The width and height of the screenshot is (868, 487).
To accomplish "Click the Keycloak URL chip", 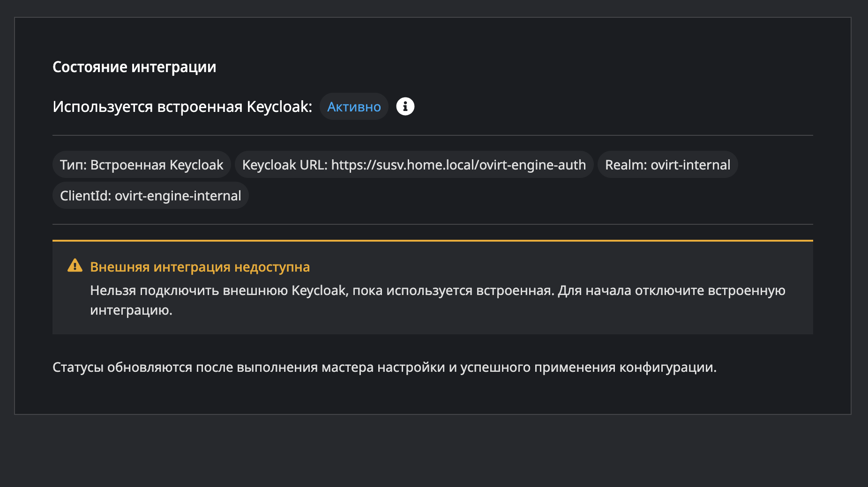I will 414,165.
